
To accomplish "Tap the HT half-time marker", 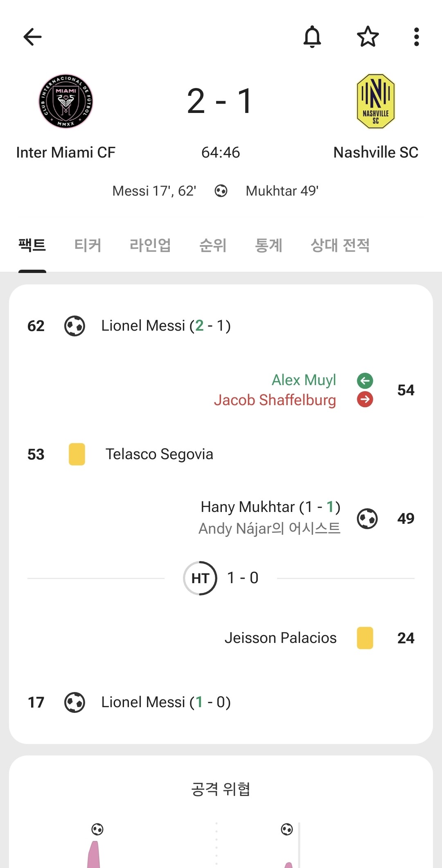I will click(x=200, y=578).
